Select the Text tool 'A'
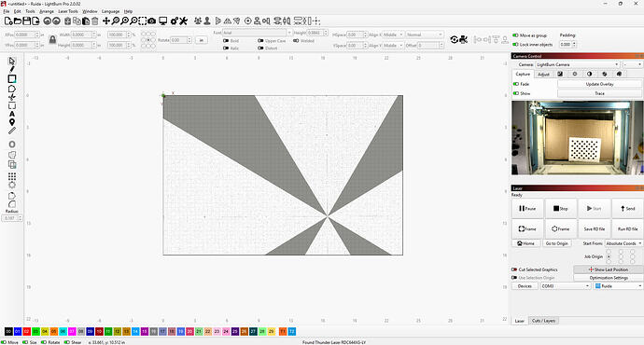644x345 pixels. [x=12, y=114]
